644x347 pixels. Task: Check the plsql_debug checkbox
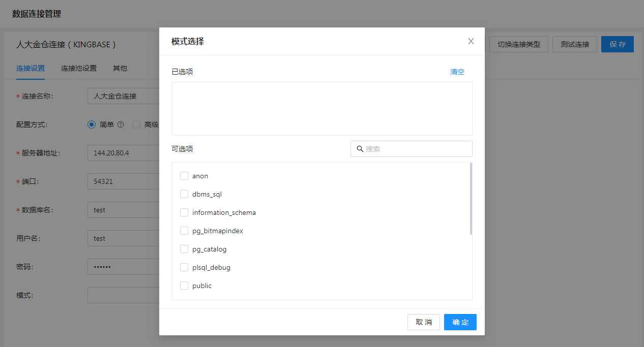pyautogui.click(x=184, y=267)
